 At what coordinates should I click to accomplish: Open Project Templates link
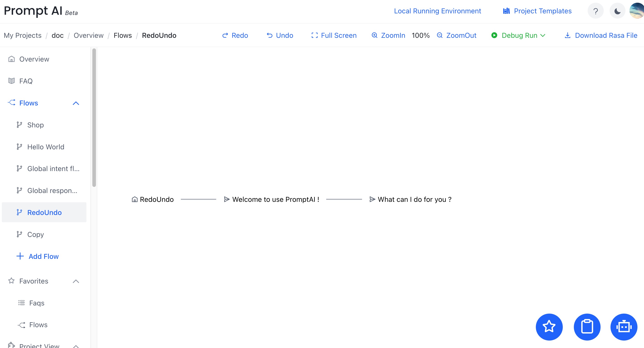[543, 11]
